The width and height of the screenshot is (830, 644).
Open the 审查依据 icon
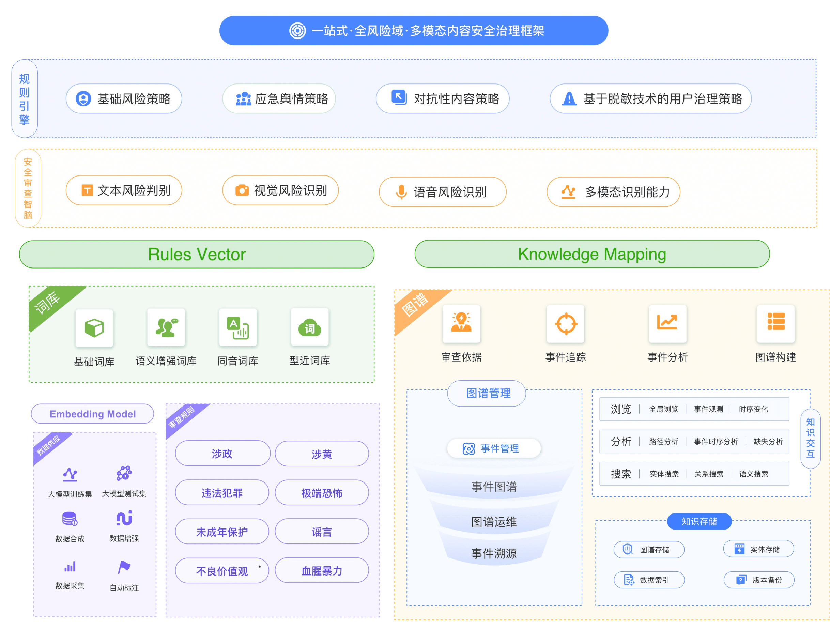tap(461, 323)
